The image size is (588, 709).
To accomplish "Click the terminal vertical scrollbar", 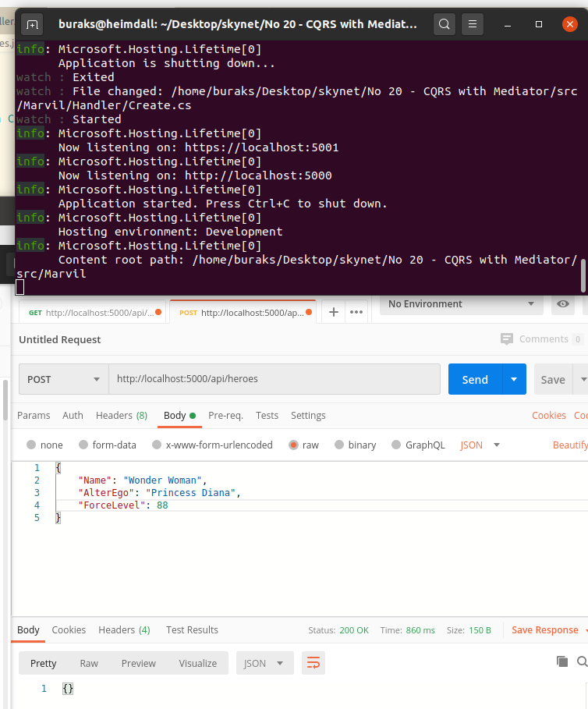I will [583, 275].
